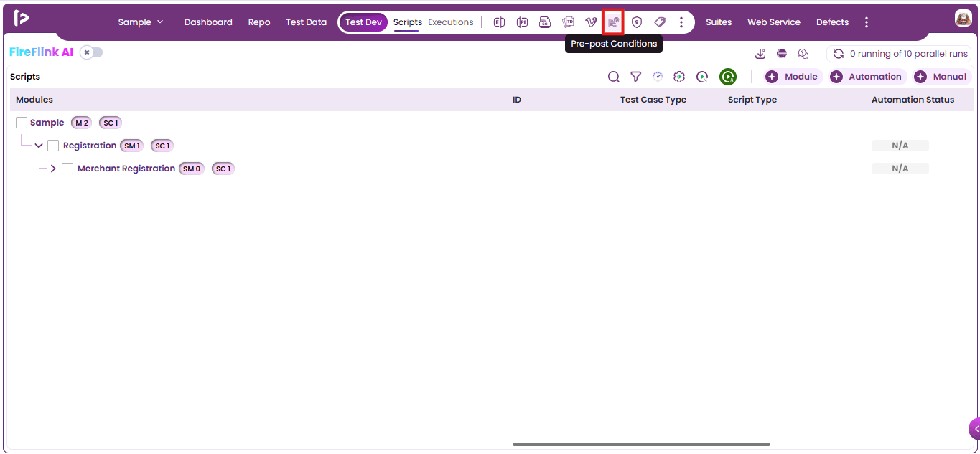Check the Sample root checkbox
Image resolution: width=980 pixels, height=454 pixels.
point(22,123)
